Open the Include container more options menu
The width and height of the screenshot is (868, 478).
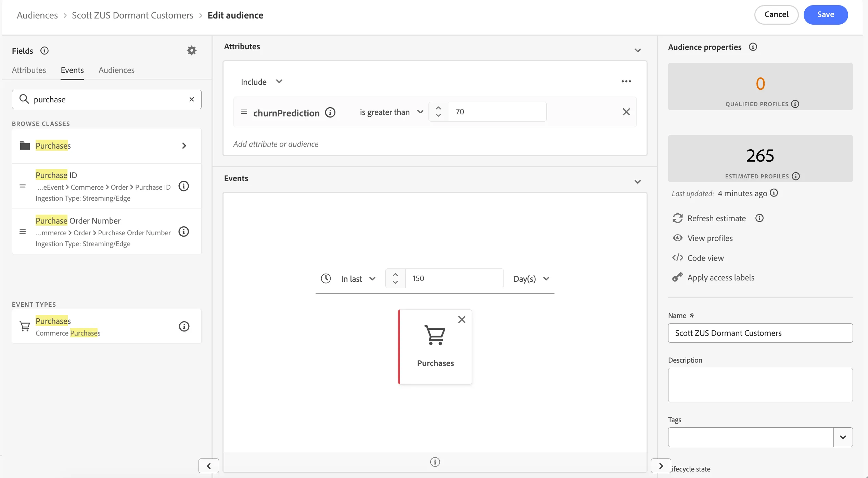pyautogui.click(x=626, y=81)
